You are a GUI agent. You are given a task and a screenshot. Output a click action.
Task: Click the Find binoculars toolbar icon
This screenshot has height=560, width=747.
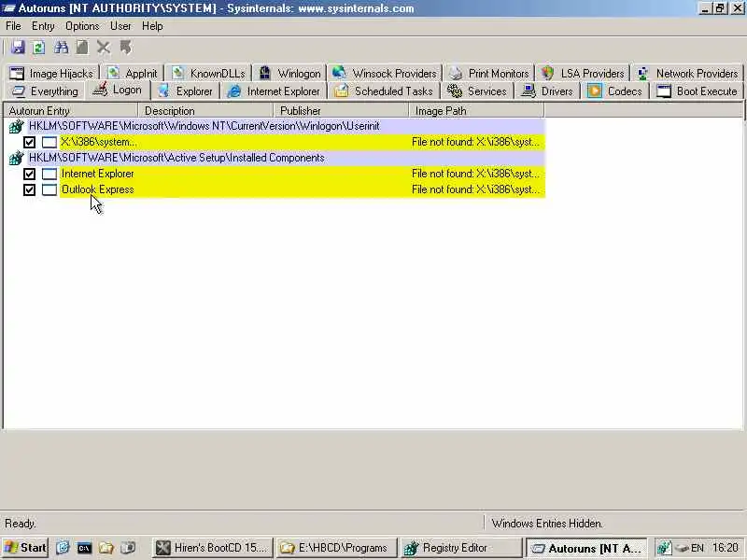(61, 48)
